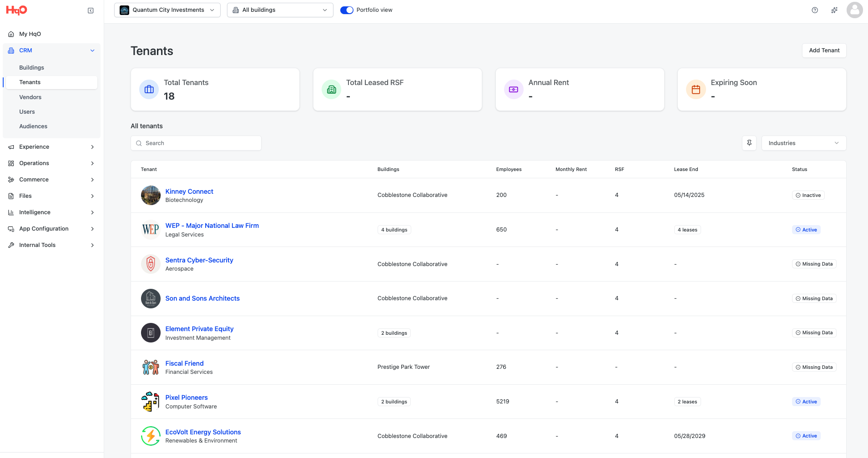Image resolution: width=868 pixels, height=458 pixels.
Task: Click the Add Tenant button
Action: click(x=824, y=50)
